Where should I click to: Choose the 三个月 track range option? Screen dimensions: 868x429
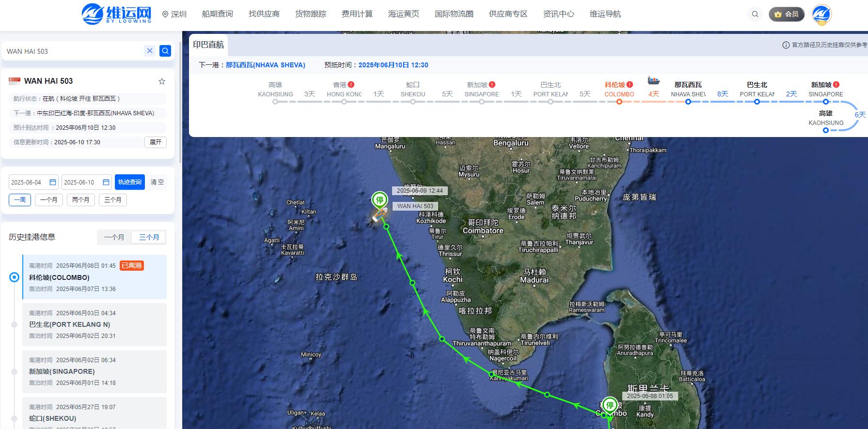point(113,199)
